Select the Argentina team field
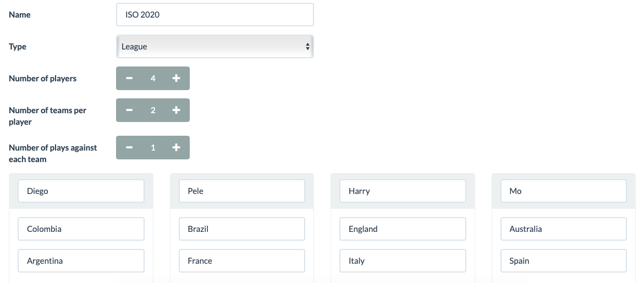The width and height of the screenshot is (644, 283). pyautogui.click(x=81, y=261)
